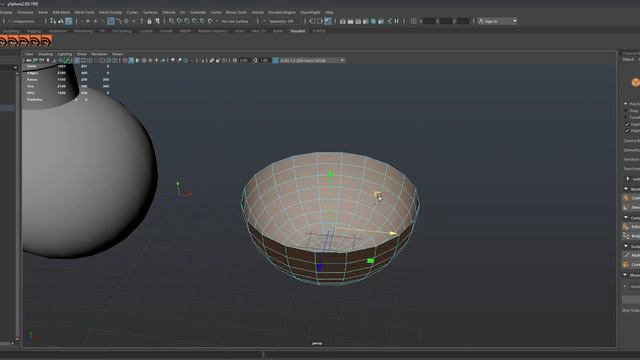640x360 pixels.
Task: Collapse the Components section in Modeling Toolkit
Action: point(626,218)
